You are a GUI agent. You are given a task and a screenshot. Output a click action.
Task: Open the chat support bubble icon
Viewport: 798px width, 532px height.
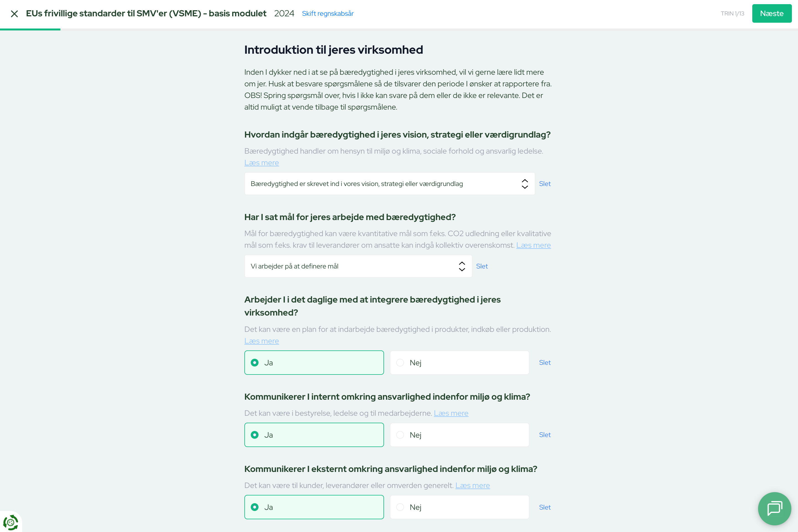774,508
